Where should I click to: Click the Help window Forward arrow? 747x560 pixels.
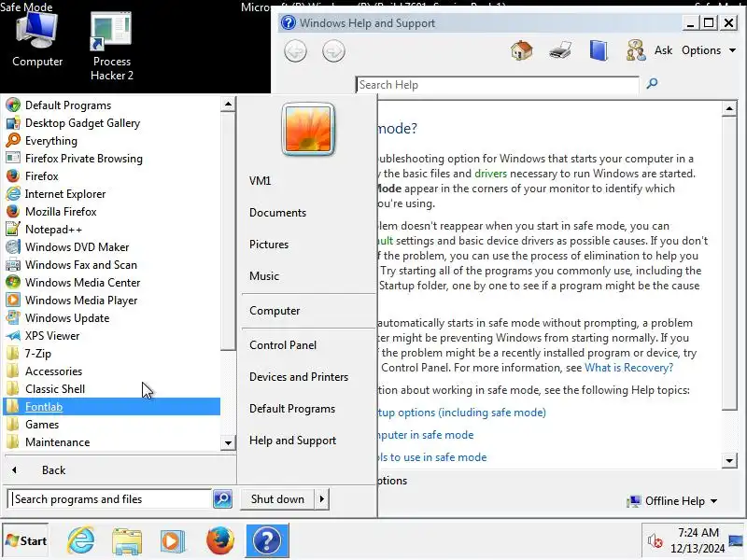tap(333, 51)
